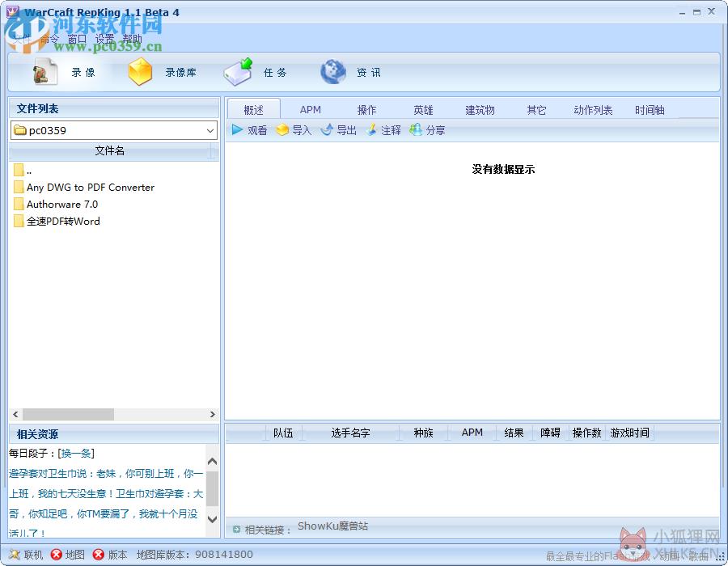Click the 注释 annotate icon
Viewport: 728px width, 566px height.
click(371, 130)
